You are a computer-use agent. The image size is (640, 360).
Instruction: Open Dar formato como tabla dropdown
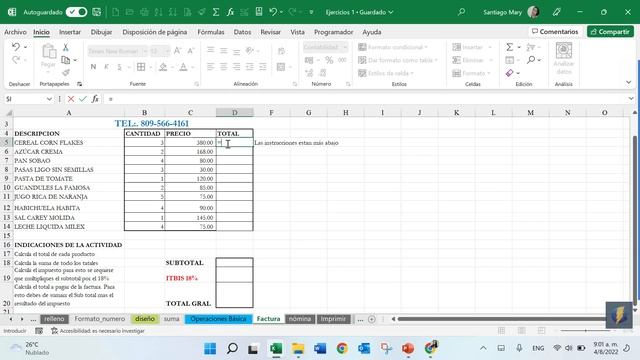click(398, 60)
